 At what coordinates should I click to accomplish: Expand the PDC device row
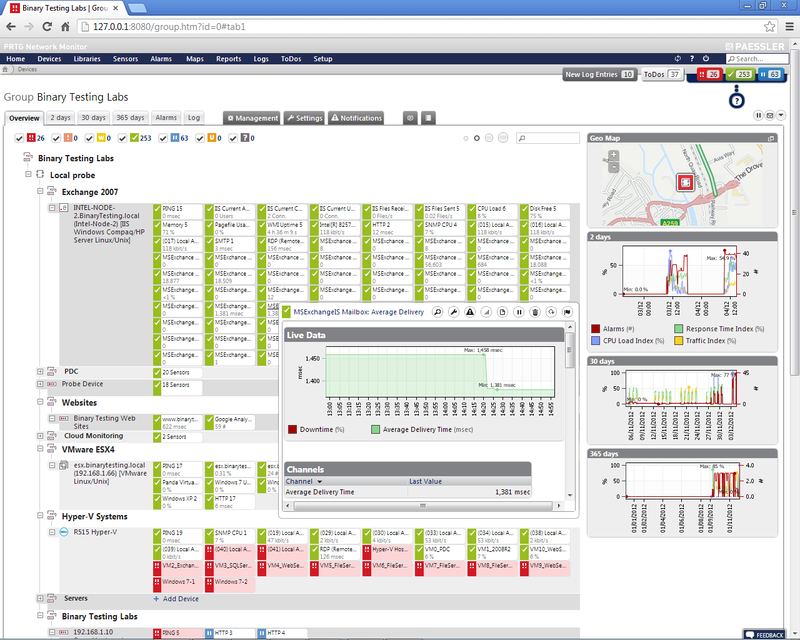(40, 372)
